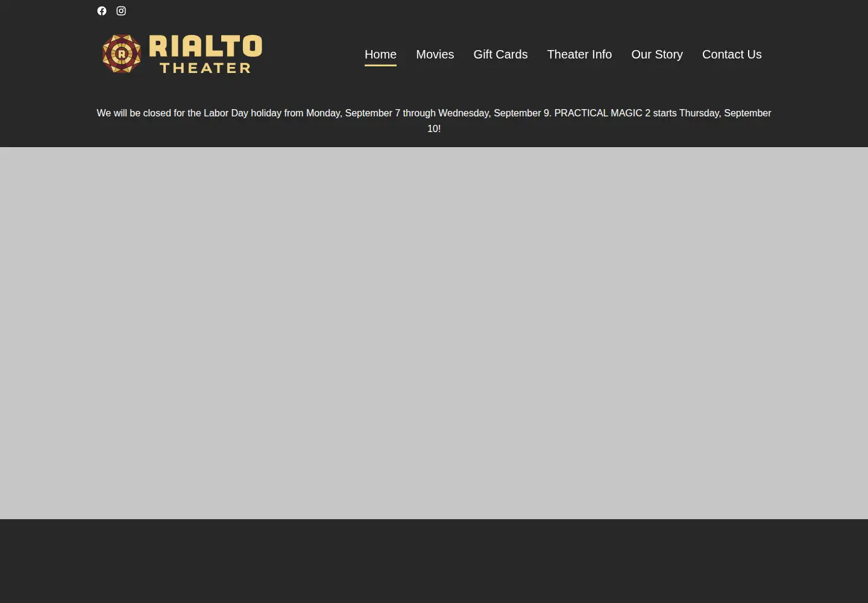Go to the Home menu item
This screenshot has height=603, width=868.
click(380, 54)
